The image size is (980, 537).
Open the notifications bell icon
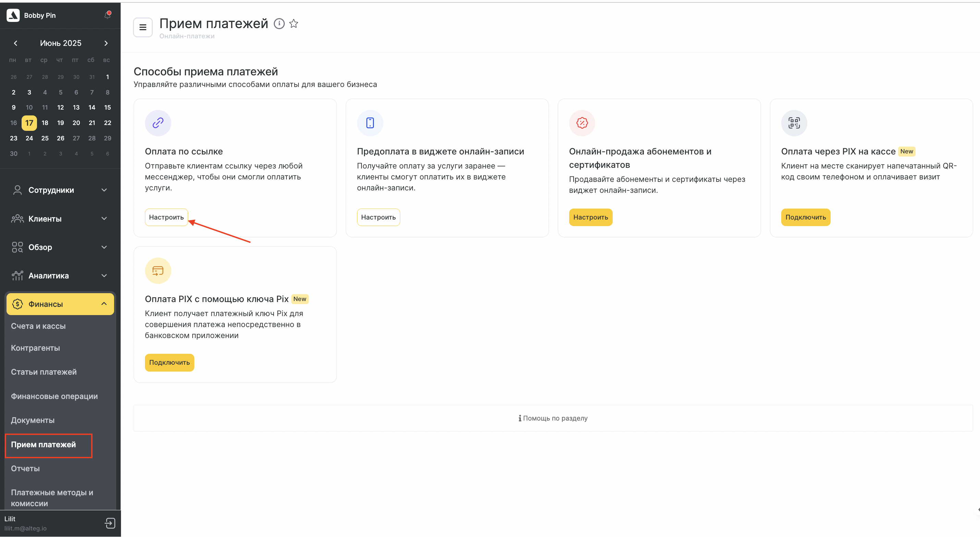click(107, 15)
